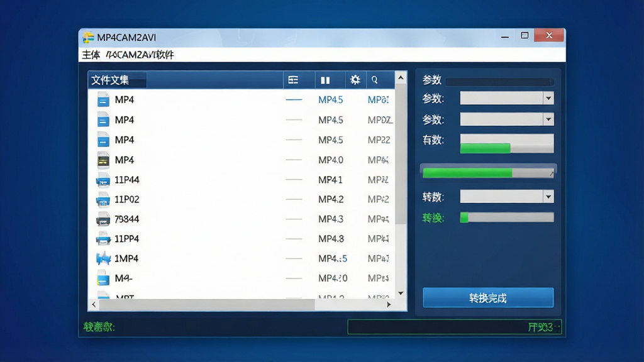The image size is (644, 362).
Task: Click the MP4.2 value cell
Action: pos(331,199)
